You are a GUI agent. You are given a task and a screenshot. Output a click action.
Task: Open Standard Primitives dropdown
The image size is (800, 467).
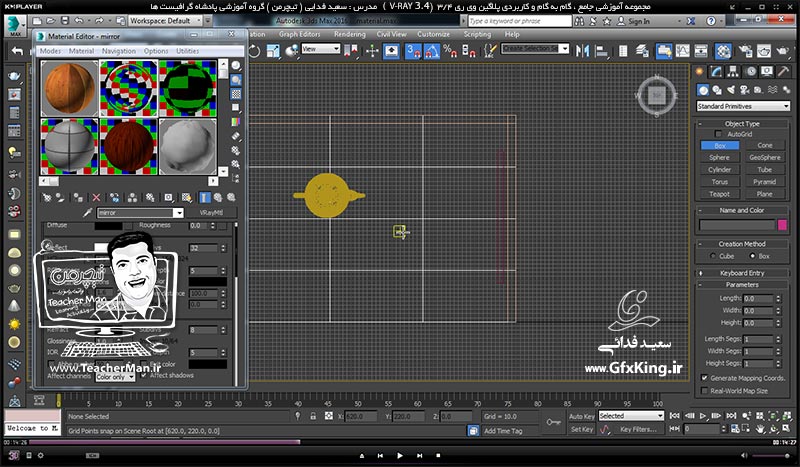[743, 106]
